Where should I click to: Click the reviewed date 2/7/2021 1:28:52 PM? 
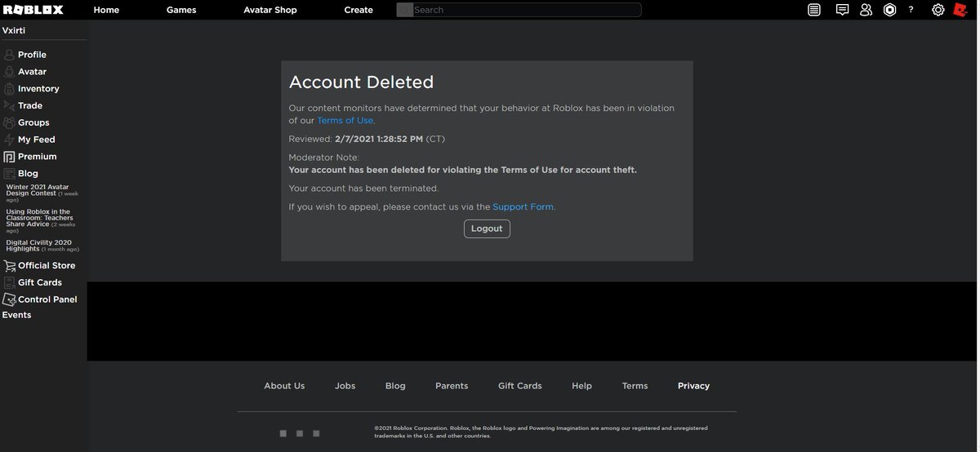click(379, 139)
